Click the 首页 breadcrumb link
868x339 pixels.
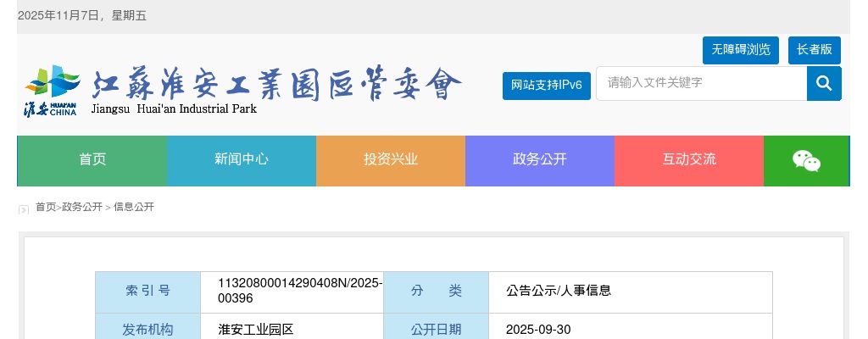pyautogui.click(x=46, y=207)
